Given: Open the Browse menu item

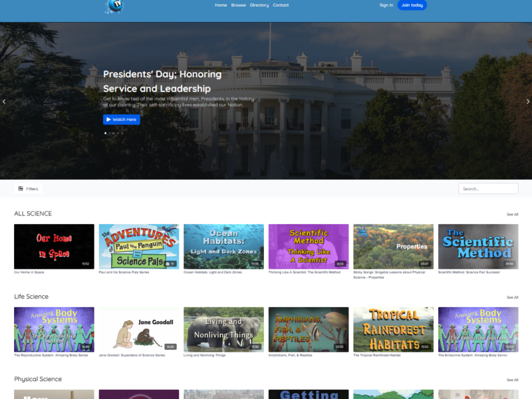Looking at the screenshot, I should [239, 5].
